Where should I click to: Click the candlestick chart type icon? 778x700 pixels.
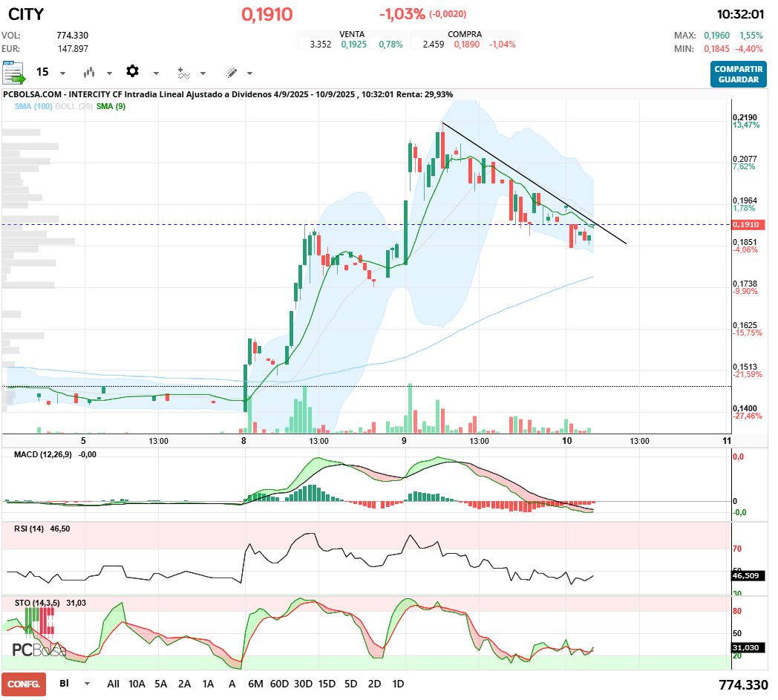(x=89, y=73)
